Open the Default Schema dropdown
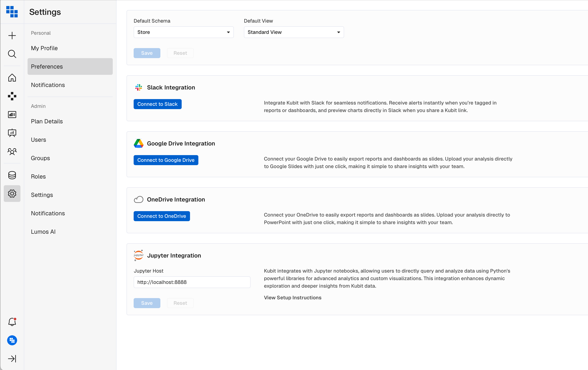The height and width of the screenshot is (370, 588). point(183,32)
